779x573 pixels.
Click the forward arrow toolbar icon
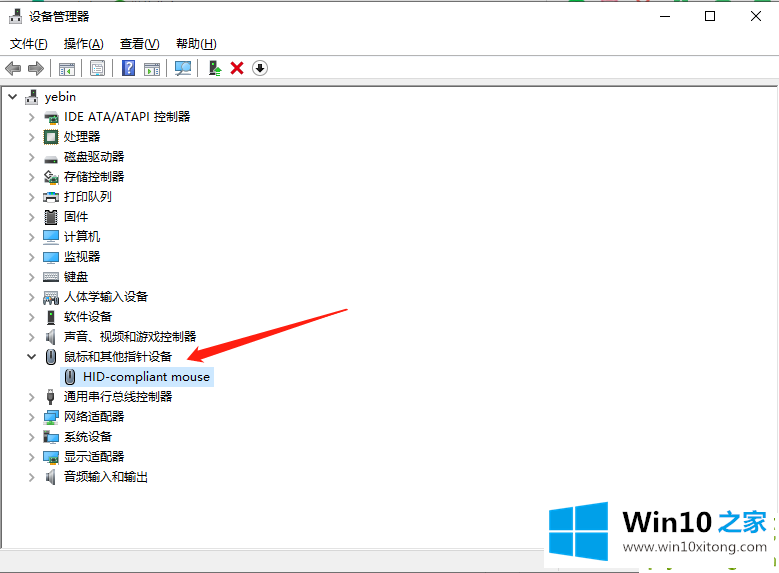click(x=36, y=68)
